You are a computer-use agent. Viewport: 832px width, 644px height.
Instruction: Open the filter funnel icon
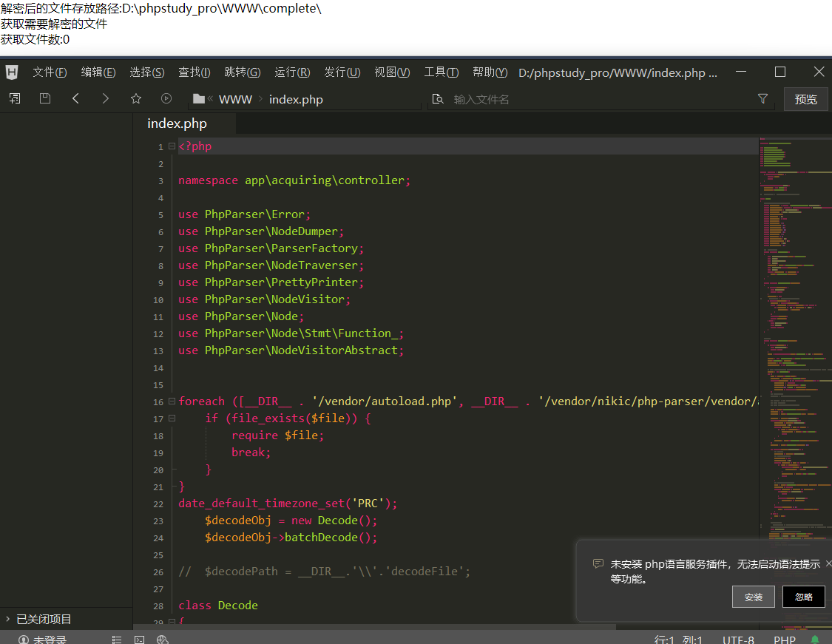pos(762,98)
